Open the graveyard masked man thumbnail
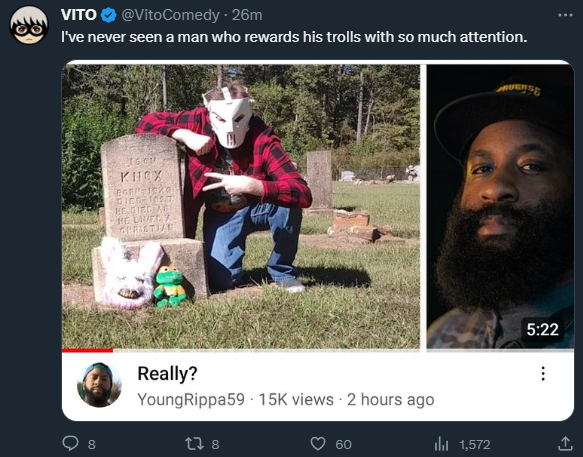This screenshot has height=457, width=583. 241,206
